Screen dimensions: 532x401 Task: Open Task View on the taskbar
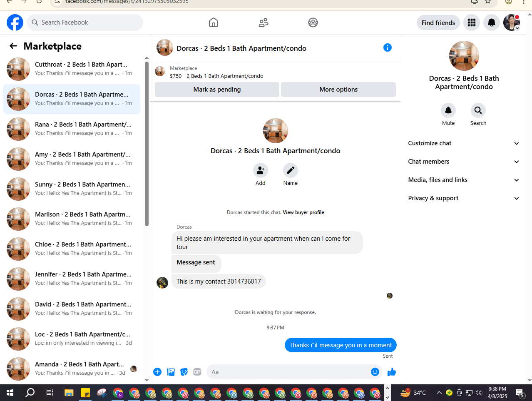coord(50,392)
